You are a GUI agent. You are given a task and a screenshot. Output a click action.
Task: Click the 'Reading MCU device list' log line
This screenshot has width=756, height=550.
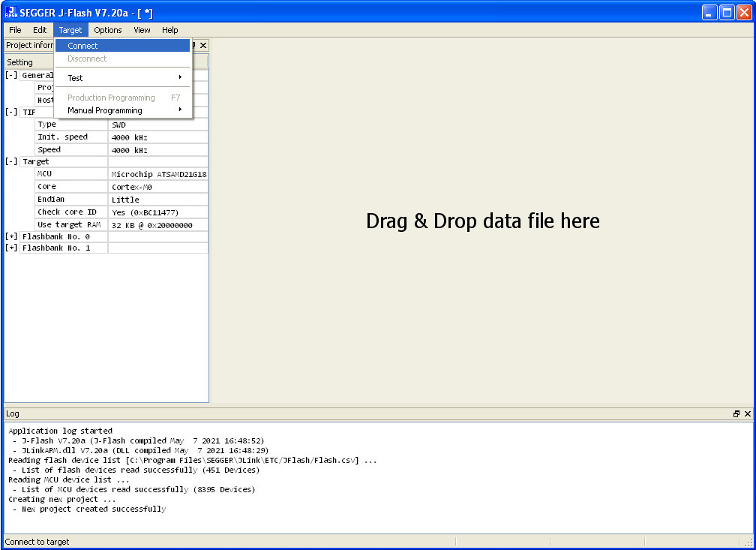(69, 479)
